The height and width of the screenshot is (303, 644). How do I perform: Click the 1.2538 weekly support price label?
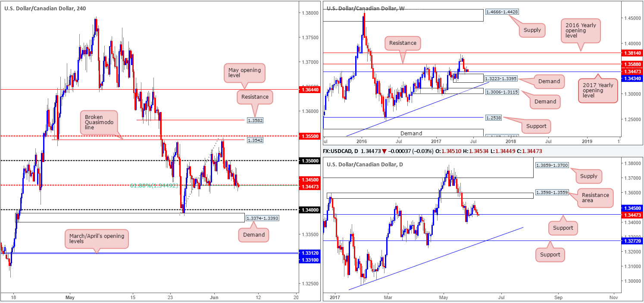pos(493,118)
